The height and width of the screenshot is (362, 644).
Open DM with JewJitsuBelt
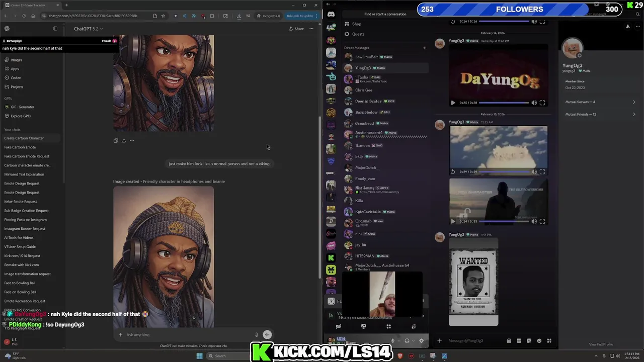click(385, 57)
